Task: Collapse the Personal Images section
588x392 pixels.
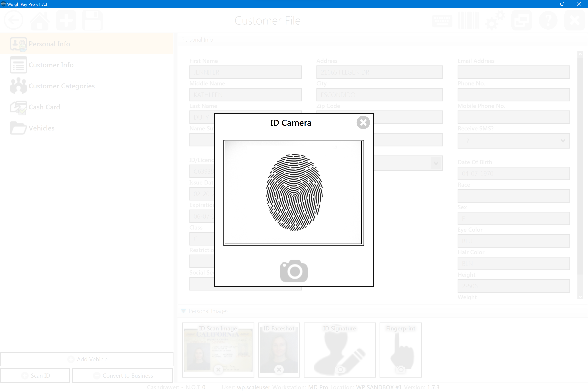Action: point(184,311)
